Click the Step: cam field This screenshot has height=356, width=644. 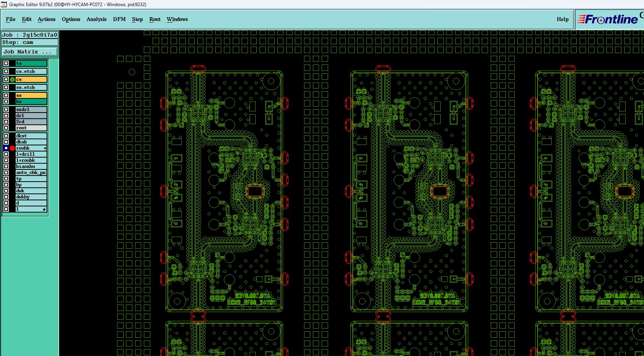coord(30,42)
